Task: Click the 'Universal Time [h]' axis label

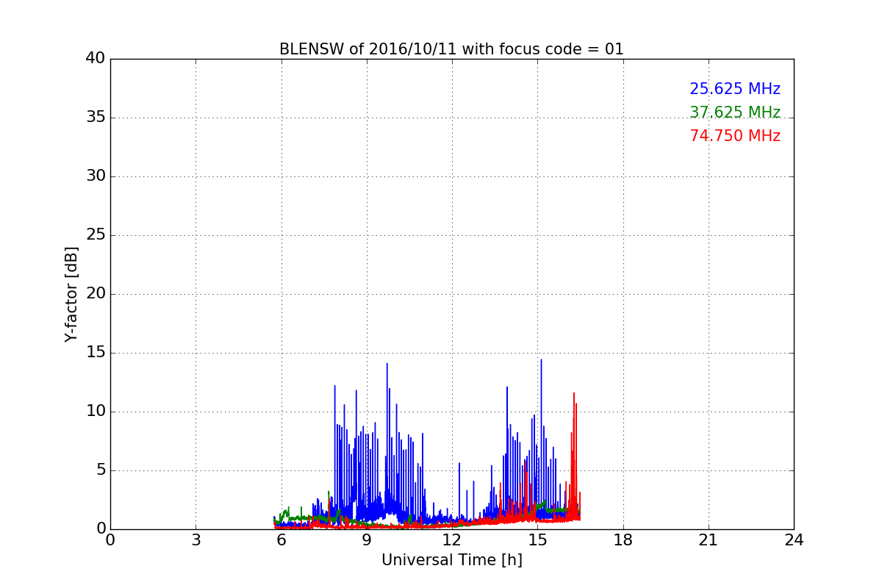Action: pos(452,560)
